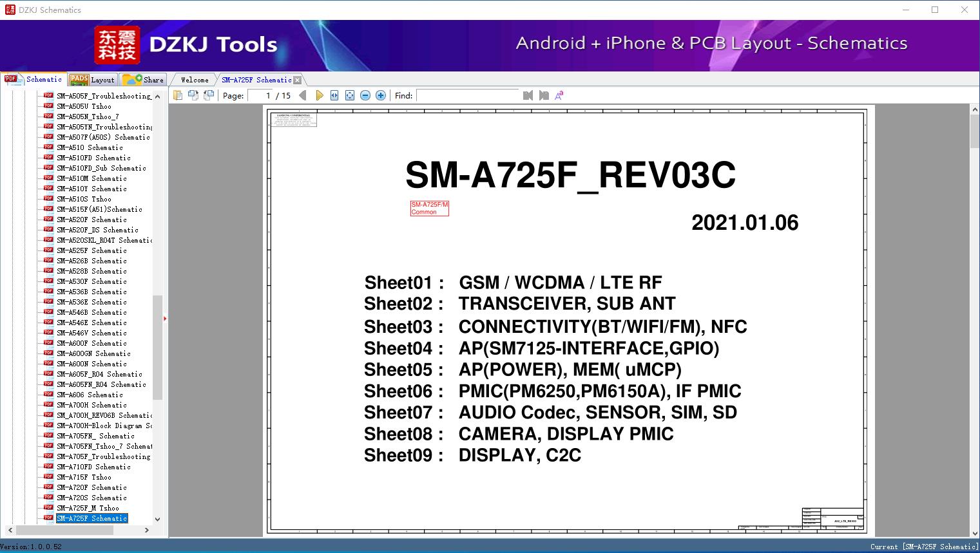Go to the previous page arrow

304,95
